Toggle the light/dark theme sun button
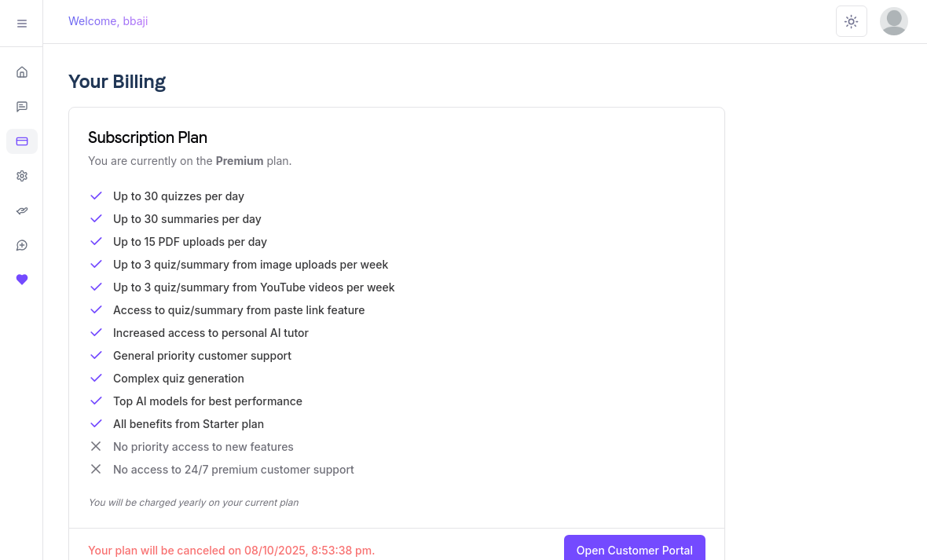The image size is (927, 560). 851,21
